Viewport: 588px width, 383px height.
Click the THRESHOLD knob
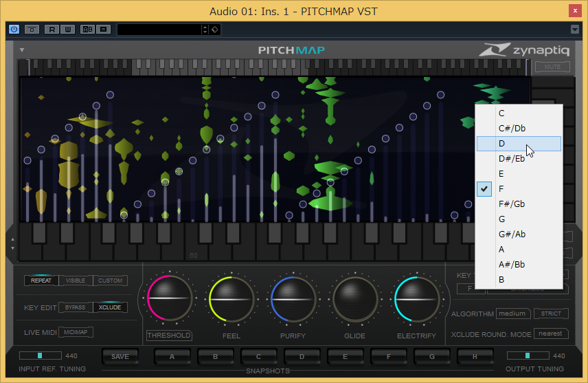point(170,299)
